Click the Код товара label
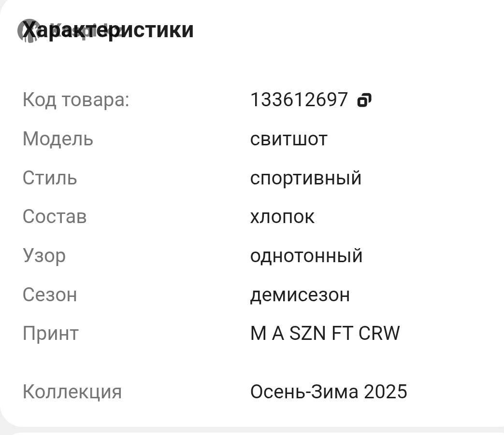Viewport: 504px width, 435px height. 76,100
